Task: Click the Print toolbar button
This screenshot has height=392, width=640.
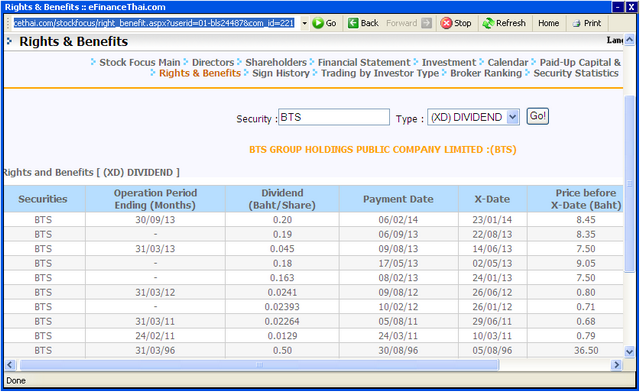Action: pos(587,23)
